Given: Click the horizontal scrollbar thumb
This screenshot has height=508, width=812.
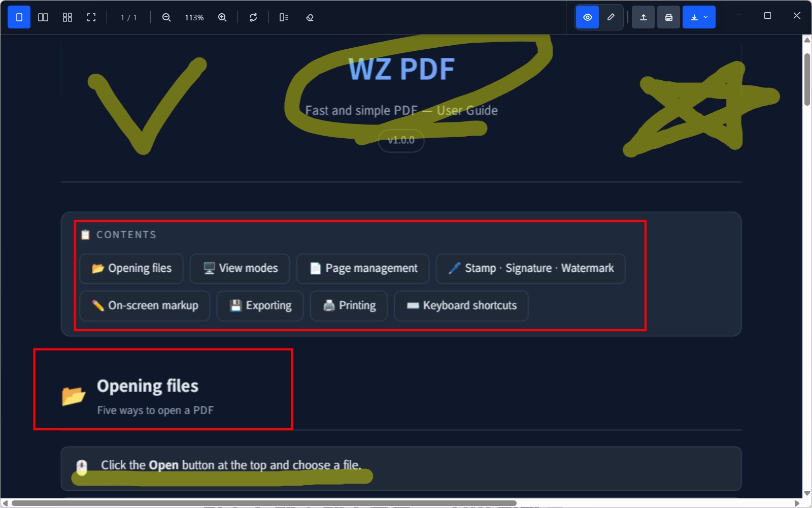Looking at the screenshot, I should (264, 503).
